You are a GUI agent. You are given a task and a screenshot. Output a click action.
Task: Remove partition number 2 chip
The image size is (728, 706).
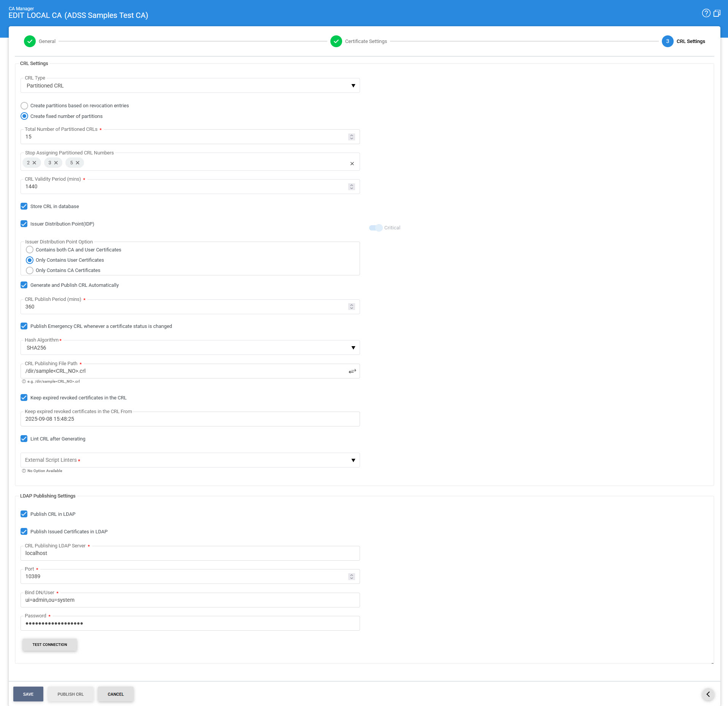pyautogui.click(x=35, y=163)
